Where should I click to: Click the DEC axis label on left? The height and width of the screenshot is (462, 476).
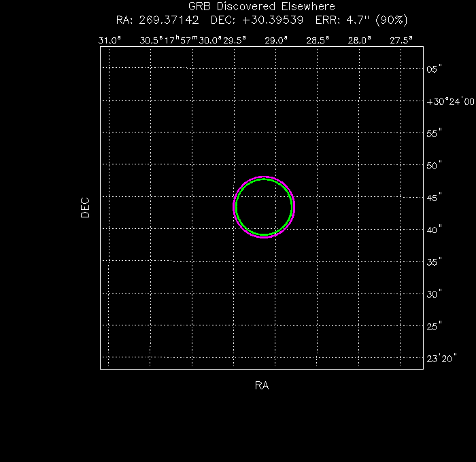pyautogui.click(x=85, y=207)
